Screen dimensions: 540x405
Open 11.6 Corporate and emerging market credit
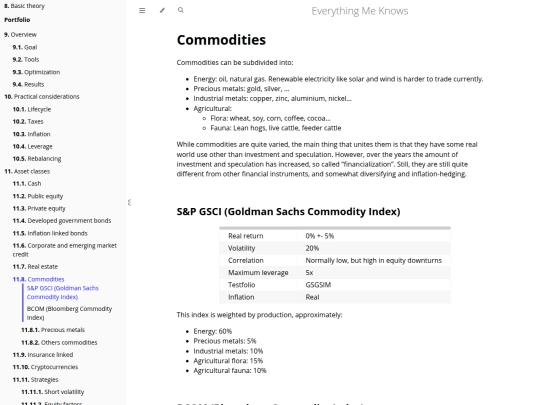pyautogui.click(x=65, y=250)
